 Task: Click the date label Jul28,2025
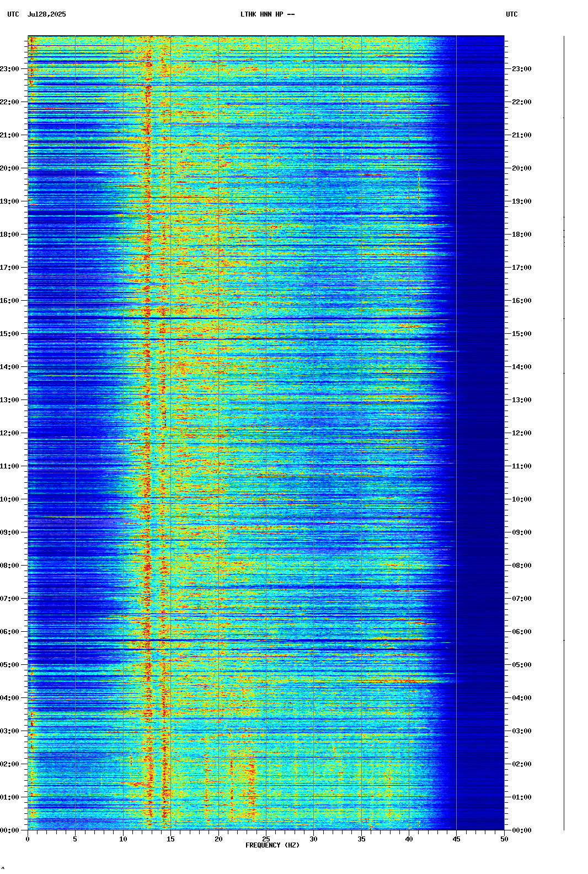pos(47,14)
